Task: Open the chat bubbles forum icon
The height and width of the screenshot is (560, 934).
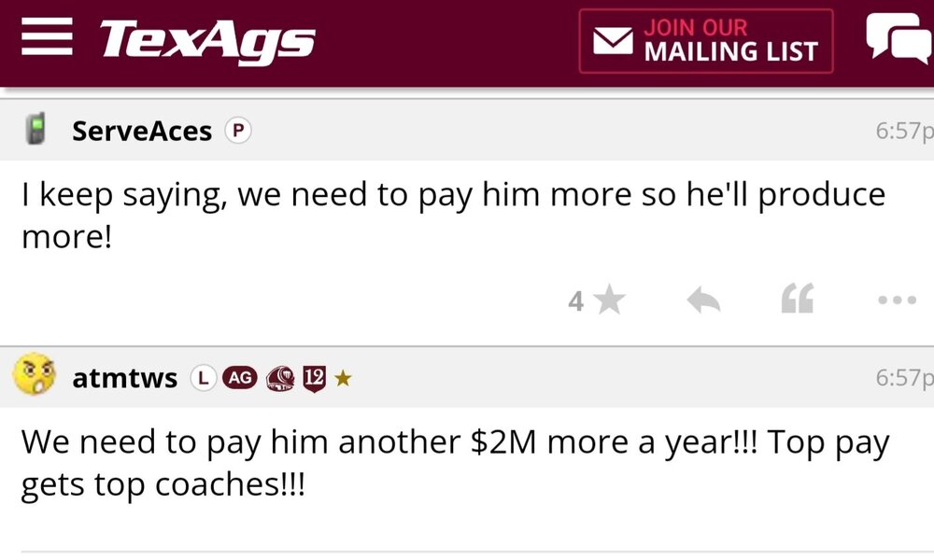Action: [x=899, y=39]
